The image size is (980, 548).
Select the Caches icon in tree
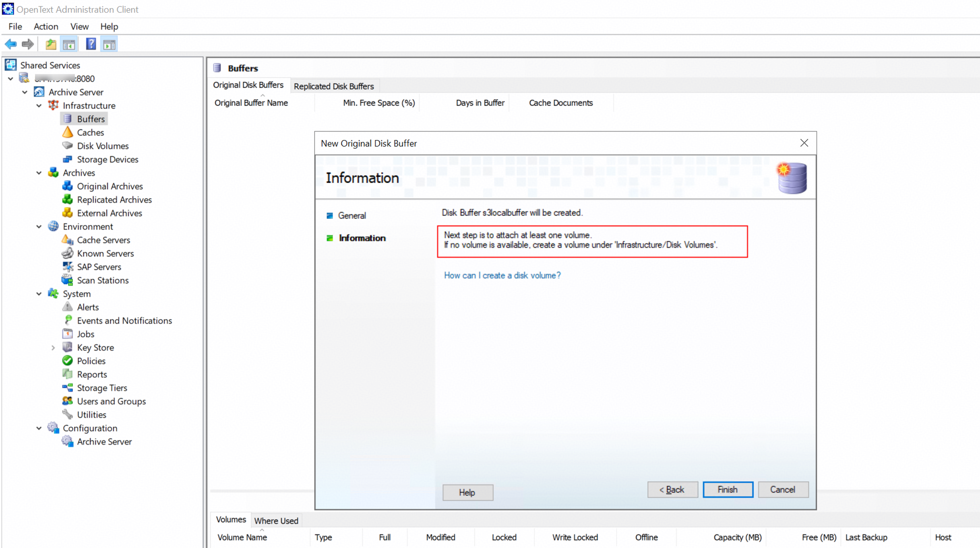[68, 132]
